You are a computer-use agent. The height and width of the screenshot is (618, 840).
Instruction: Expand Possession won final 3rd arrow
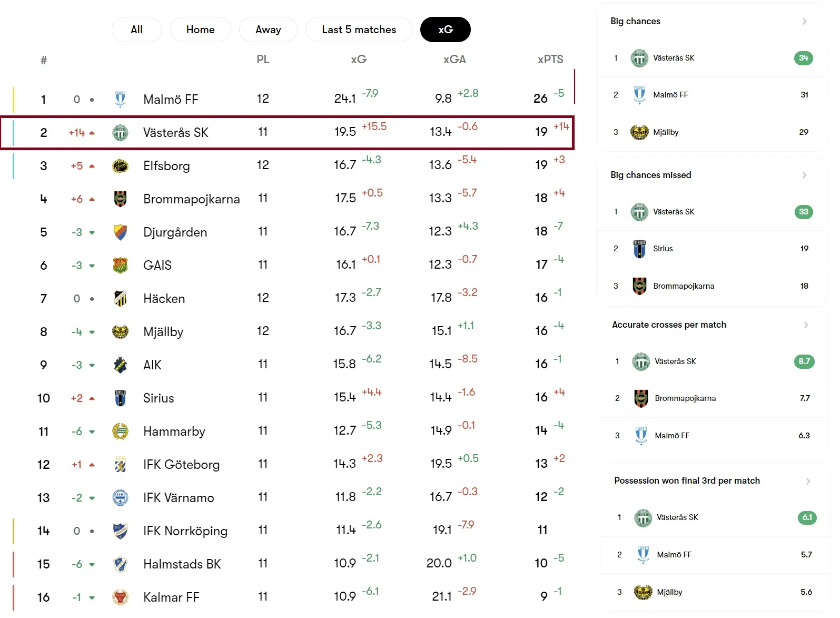pyautogui.click(x=808, y=481)
